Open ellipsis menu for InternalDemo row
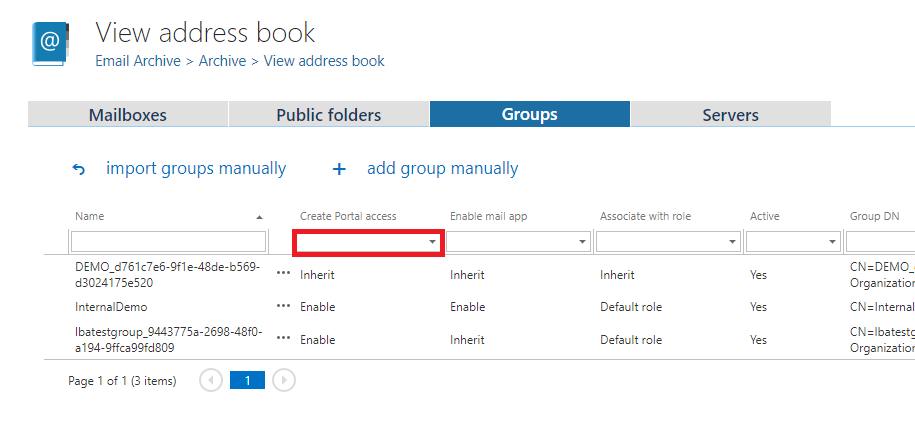 click(284, 307)
